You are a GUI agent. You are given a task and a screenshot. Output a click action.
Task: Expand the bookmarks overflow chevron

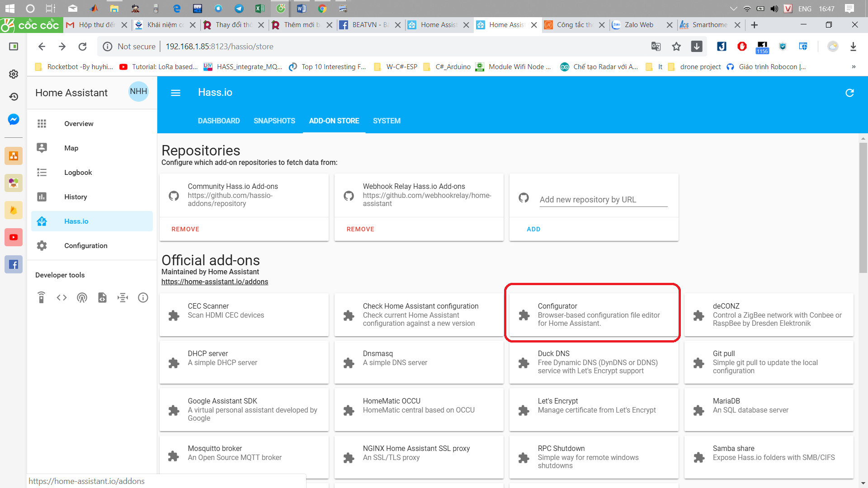click(x=854, y=67)
